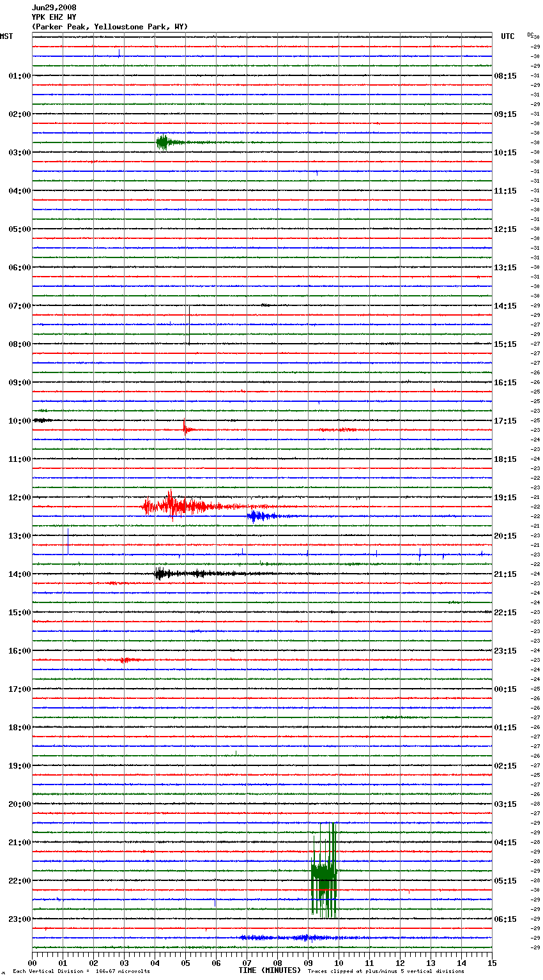Click the large red seismic event after 12:00

pyautogui.click(x=185, y=507)
